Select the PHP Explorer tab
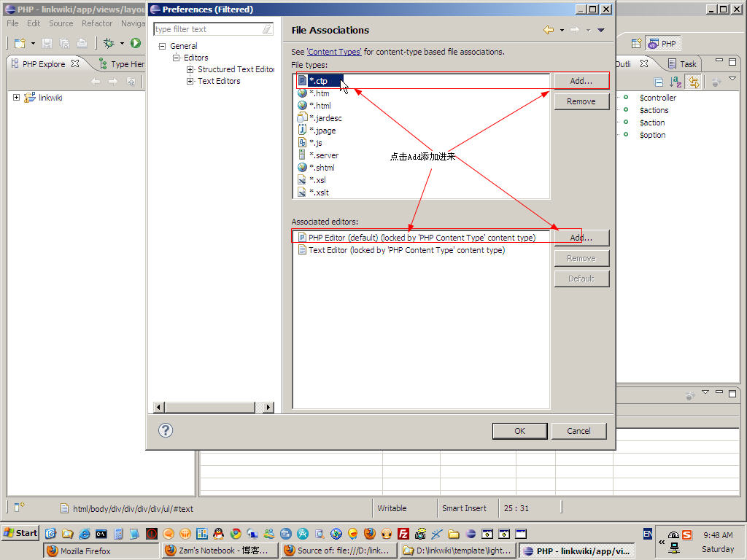 (44, 64)
